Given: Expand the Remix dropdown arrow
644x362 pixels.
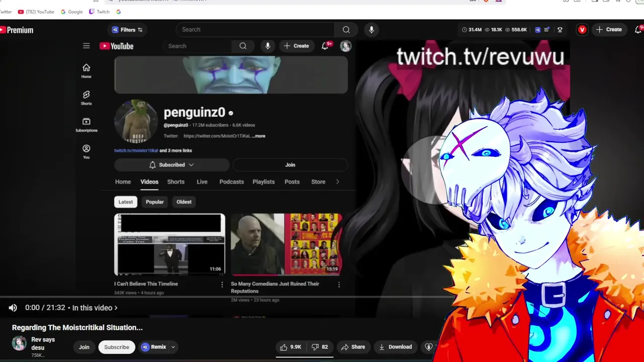Looking at the screenshot, I should 173,347.
